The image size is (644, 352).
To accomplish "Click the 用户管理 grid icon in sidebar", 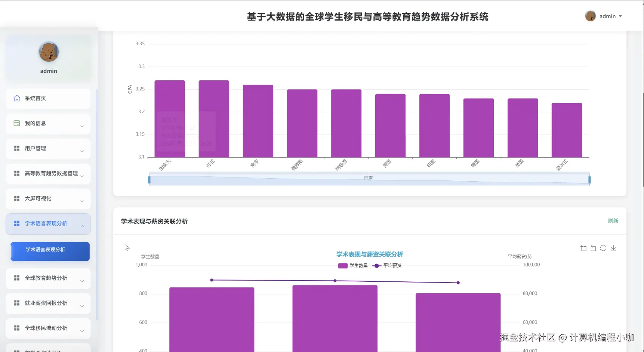I will click(x=16, y=148).
